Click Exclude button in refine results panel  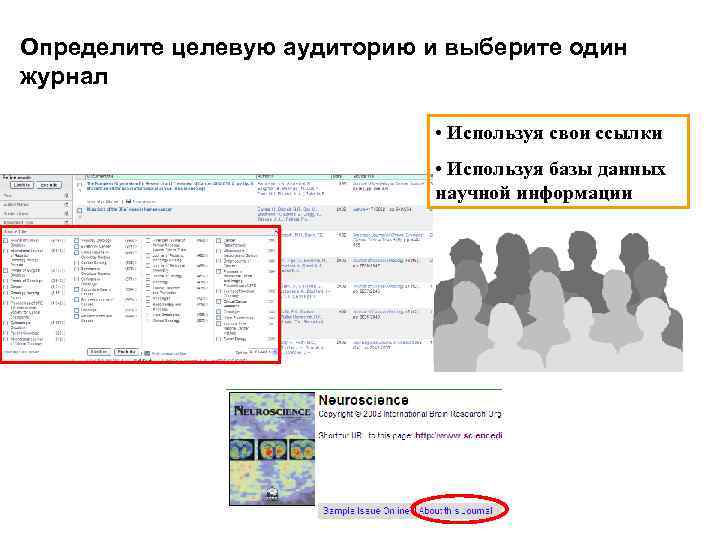[x=49, y=185]
